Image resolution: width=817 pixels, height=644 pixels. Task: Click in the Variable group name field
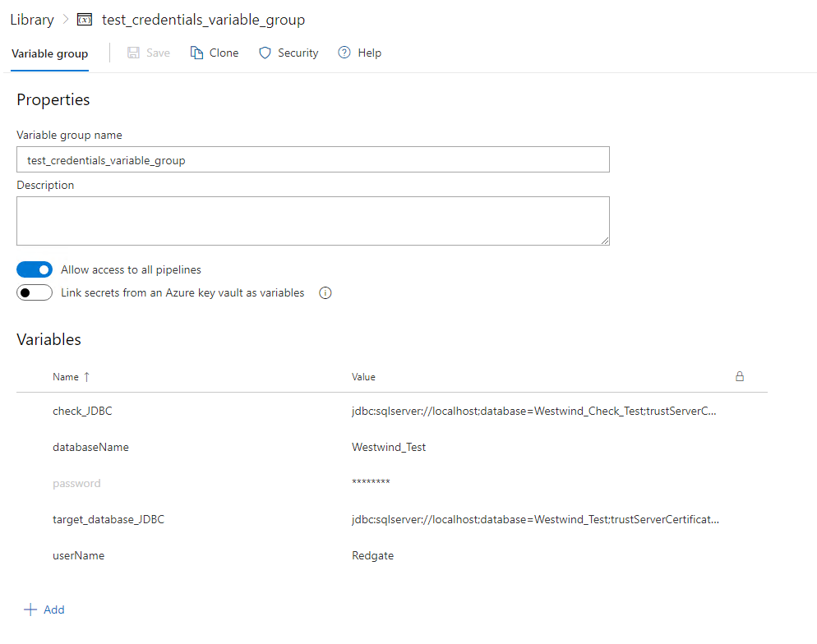click(312, 159)
